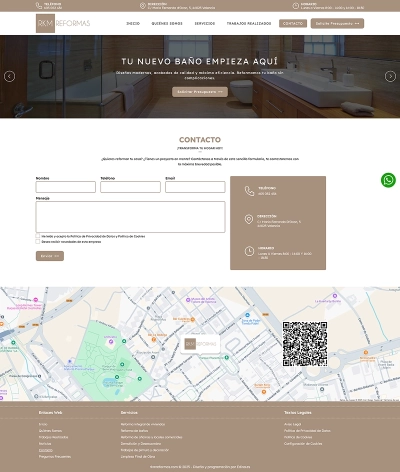400x472 pixels.
Task: Click the clock icon in contact card
Action: tap(249, 251)
